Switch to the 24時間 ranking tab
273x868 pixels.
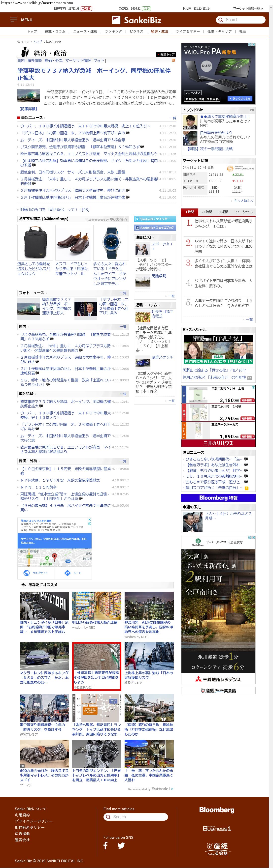[x=207, y=212]
